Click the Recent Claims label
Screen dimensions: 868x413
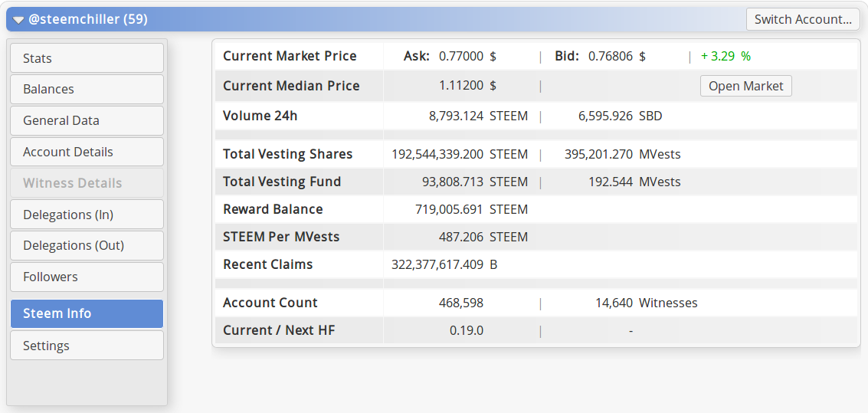(x=268, y=264)
